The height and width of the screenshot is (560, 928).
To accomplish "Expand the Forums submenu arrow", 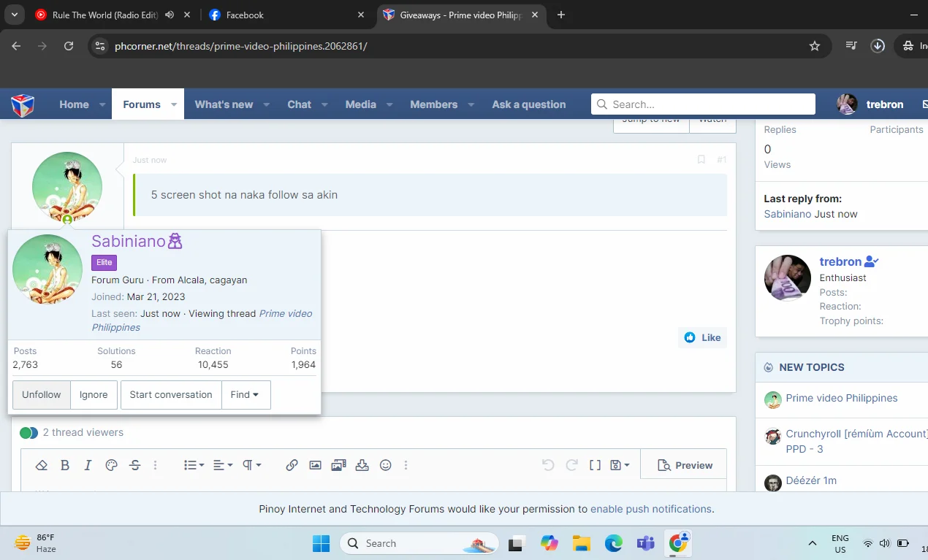I will pyautogui.click(x=174, y=104).
